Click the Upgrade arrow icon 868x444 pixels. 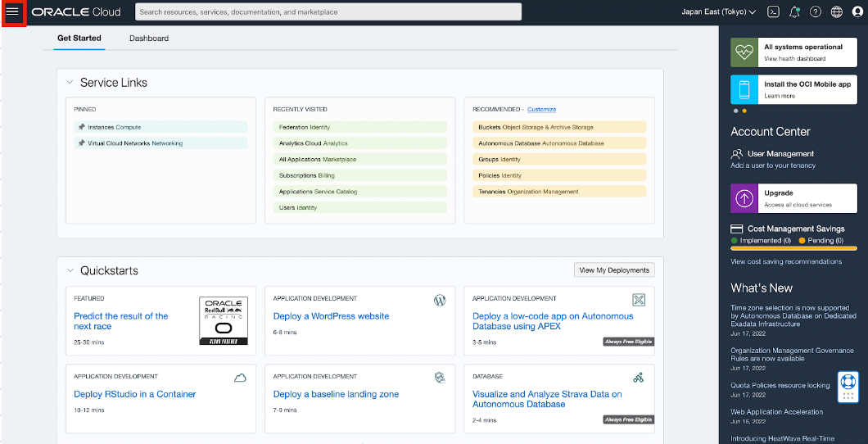click(744, 198)
